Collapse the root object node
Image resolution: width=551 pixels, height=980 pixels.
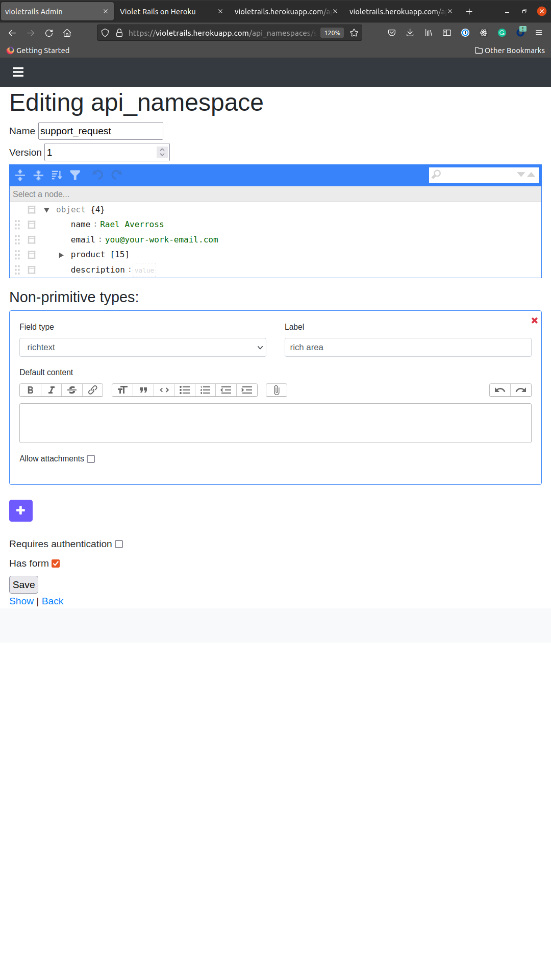pos(46,210)
